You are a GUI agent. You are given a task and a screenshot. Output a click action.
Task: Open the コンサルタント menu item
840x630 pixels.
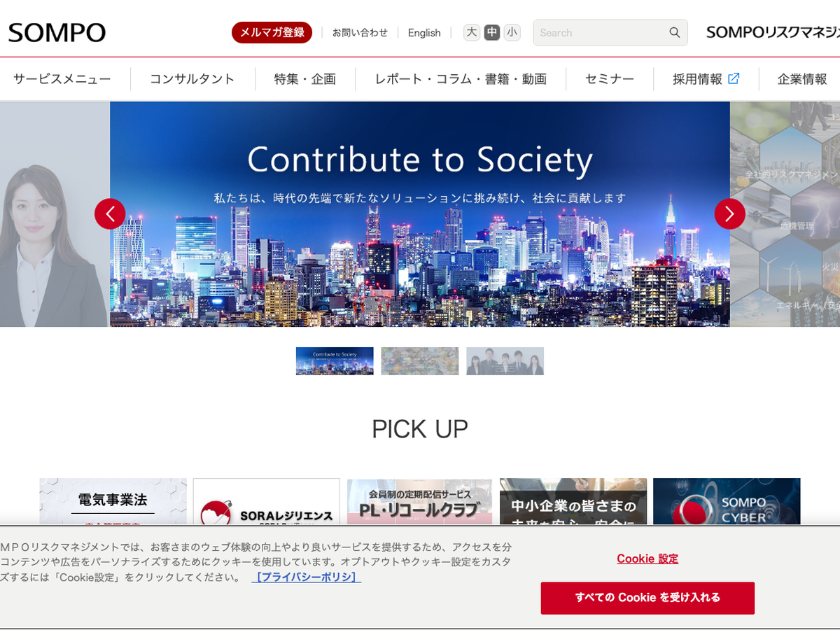[192, 79]
